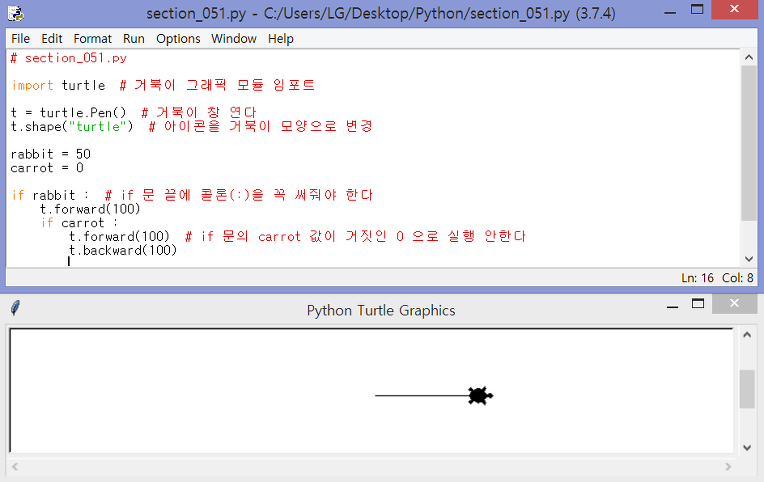Screen dimensions: 764x482
Task: Click the 'rabbit = 50' line
Action: (51, 154)
